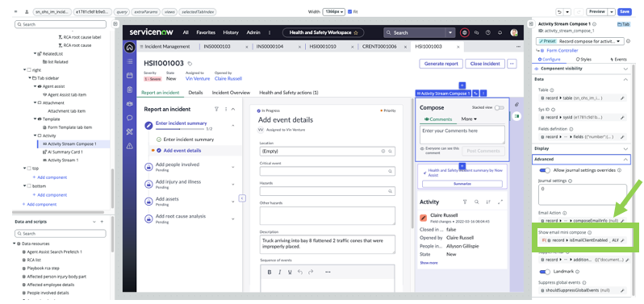The height and width of the screenshot is (304, 644).
Task: Click the Close incident button
Action: coord(485,64)
